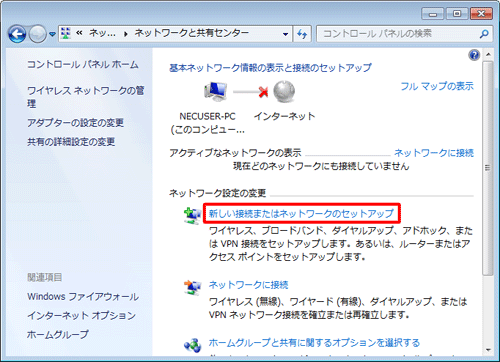The width and height of the screenshot is (500, 362).
Task: Click the Forward navigation arrow button
Action: coord(38,34)
